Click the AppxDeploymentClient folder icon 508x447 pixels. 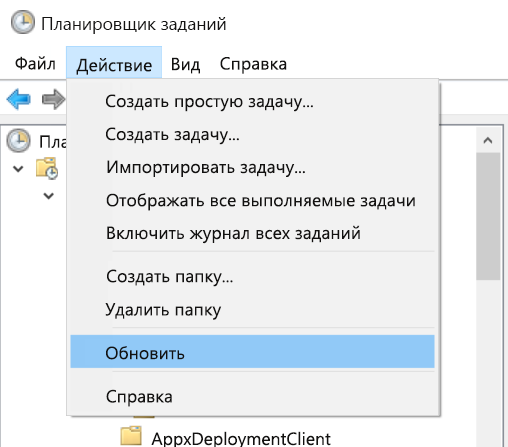coord(131,436)
